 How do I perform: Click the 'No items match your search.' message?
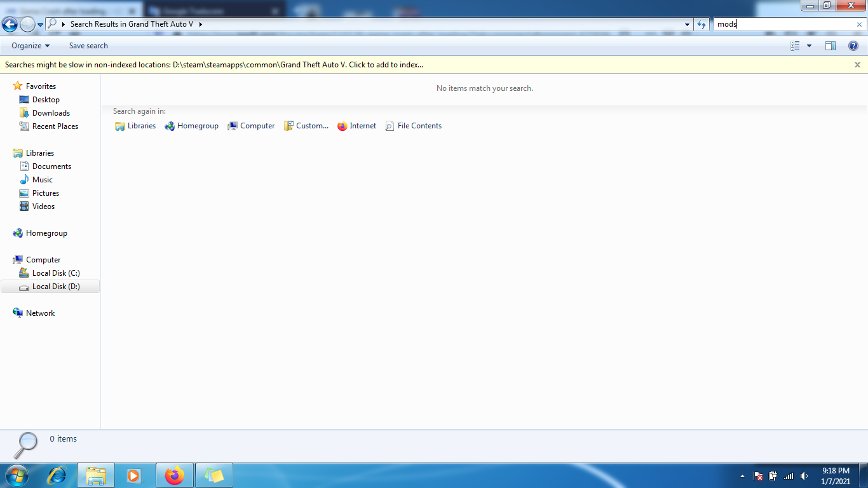(x=485, y=88)
